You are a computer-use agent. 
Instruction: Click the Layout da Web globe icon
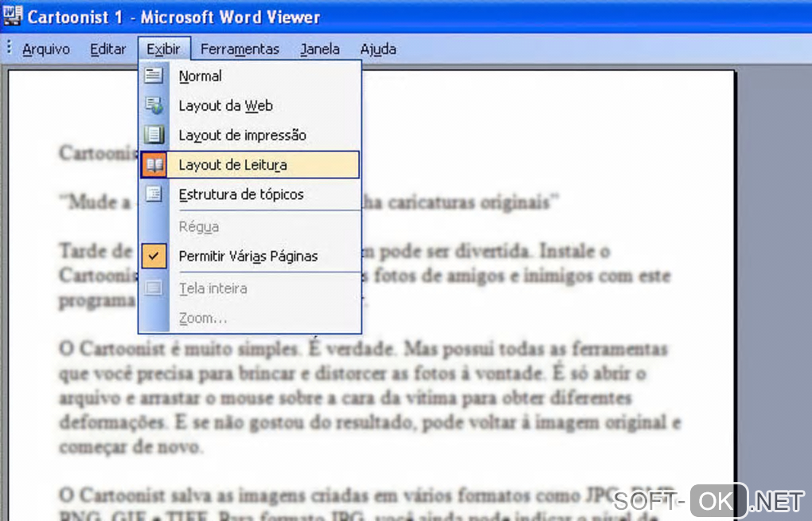(154, 105)
